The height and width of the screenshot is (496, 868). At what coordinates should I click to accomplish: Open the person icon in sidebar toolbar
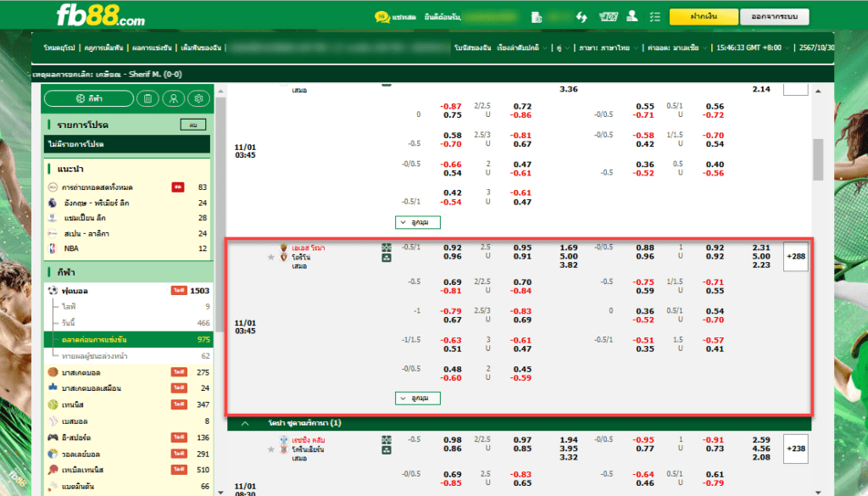[173, 98]
